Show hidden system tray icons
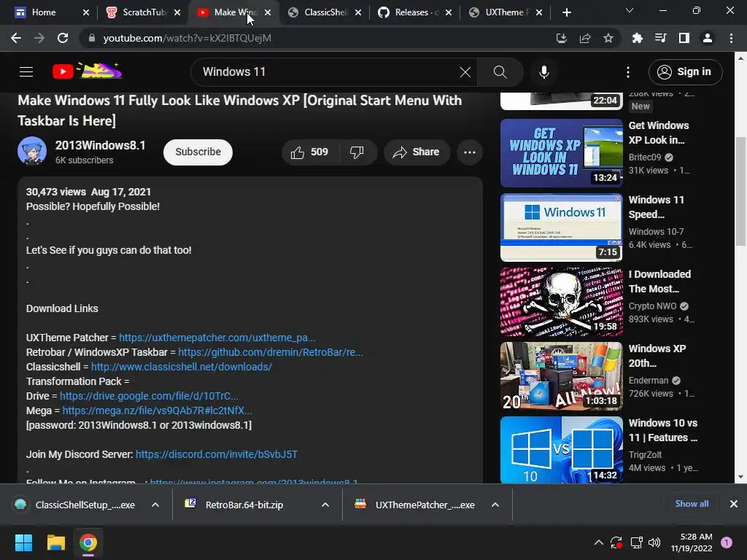The width and height of the screenshot is (747, 560). [x=599, y=542]
